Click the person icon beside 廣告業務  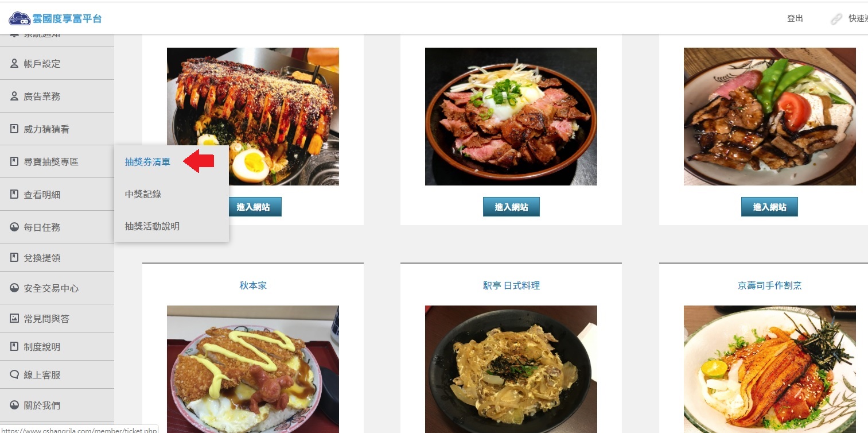tap(14, 96)
